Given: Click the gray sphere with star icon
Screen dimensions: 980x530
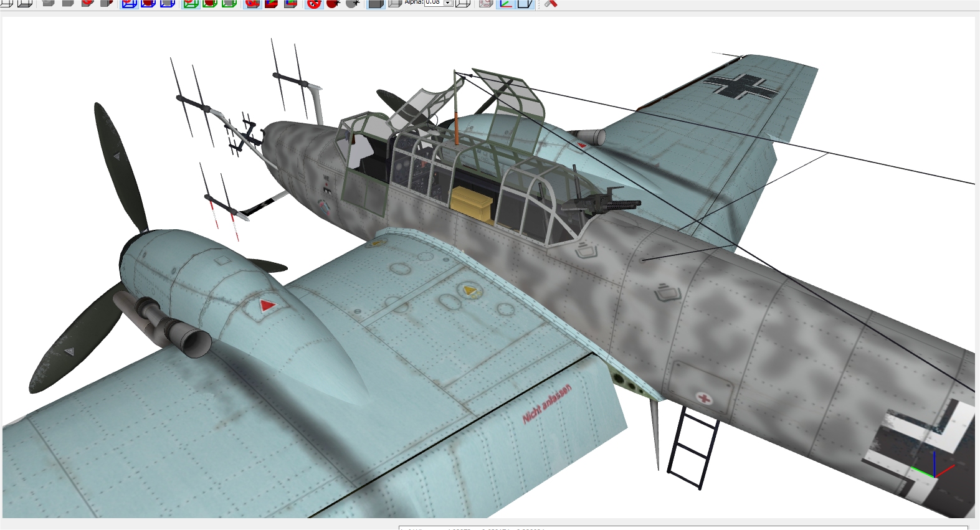Looking at the screenshot, I should [353, 3].
